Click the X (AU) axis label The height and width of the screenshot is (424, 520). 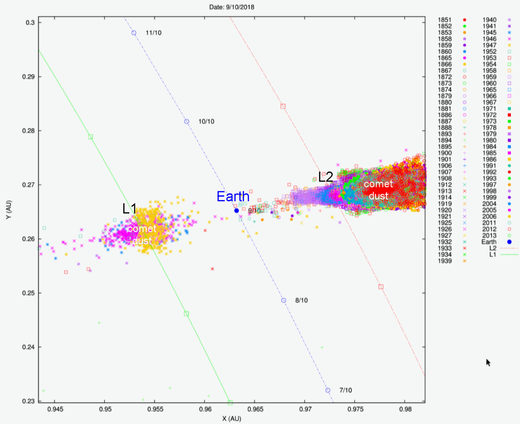tap(232, 419)
